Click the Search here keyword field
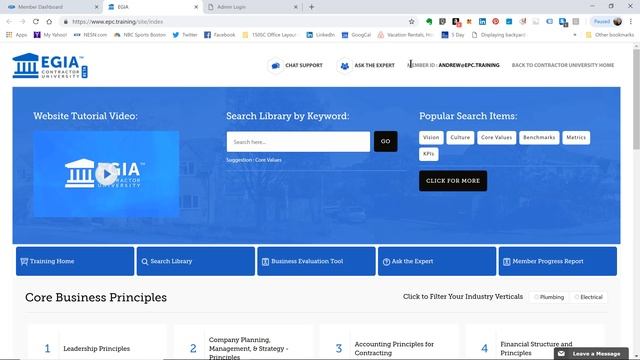The height and width of the screenshot is (360, 640). [x=298, y=142]
